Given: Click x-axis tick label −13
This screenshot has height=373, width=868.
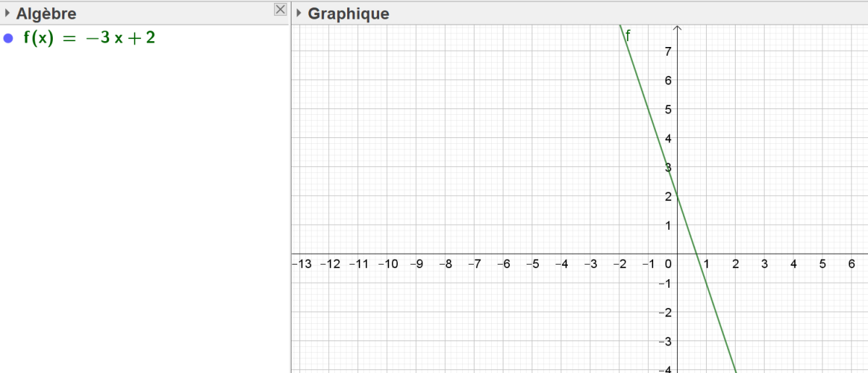Looking at the screenshot, I should 302,264.
